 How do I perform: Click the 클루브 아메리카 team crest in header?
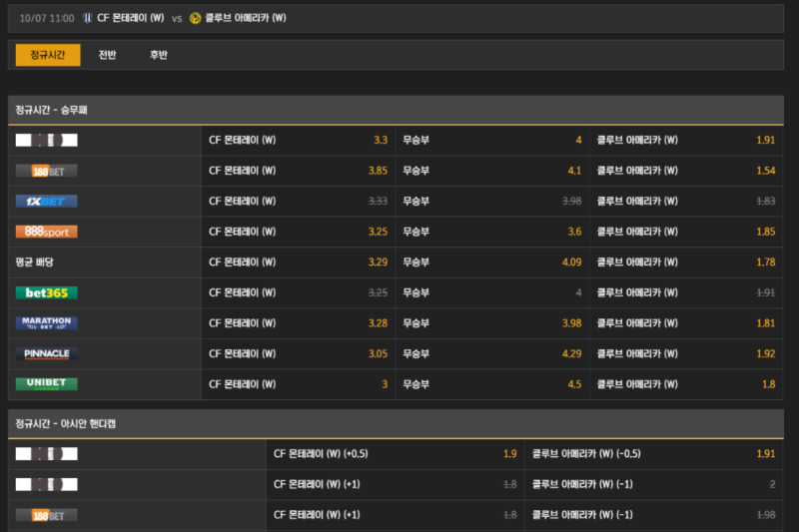pos(195,18)
